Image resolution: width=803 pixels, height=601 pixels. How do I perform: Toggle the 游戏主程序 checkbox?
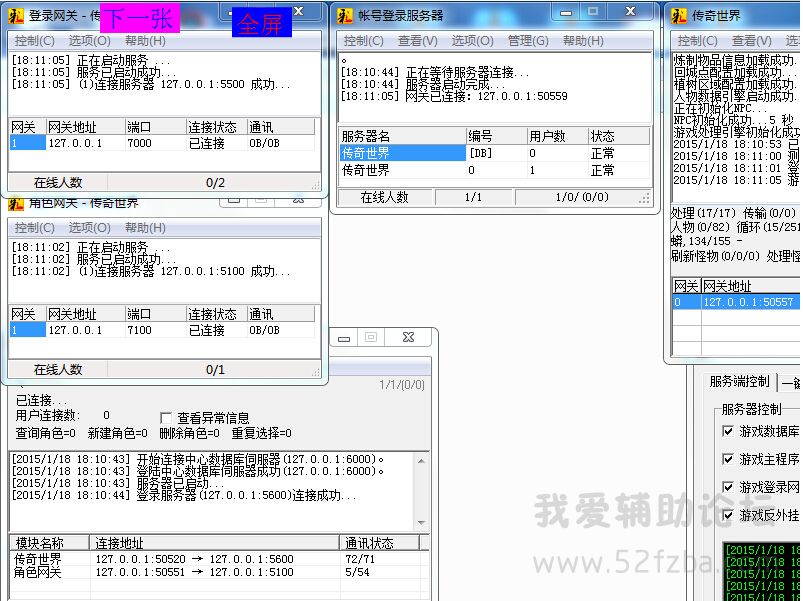click(728, 459)
